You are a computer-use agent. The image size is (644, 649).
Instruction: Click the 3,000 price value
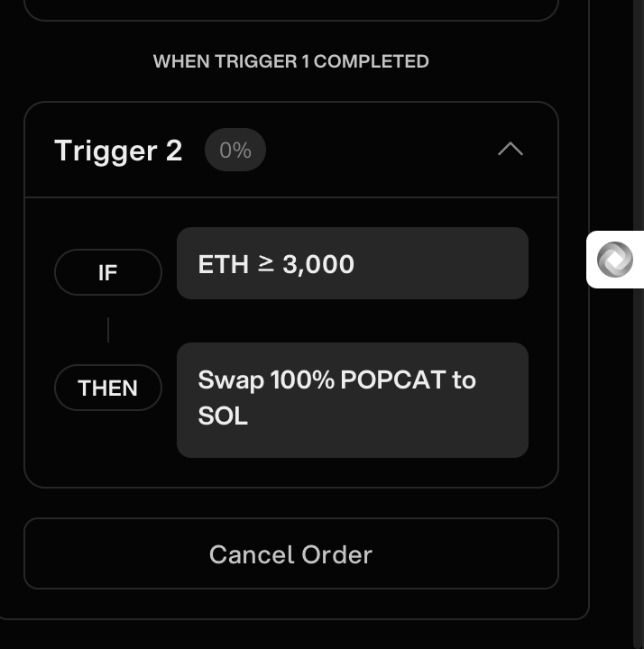[x=318, y=264]
